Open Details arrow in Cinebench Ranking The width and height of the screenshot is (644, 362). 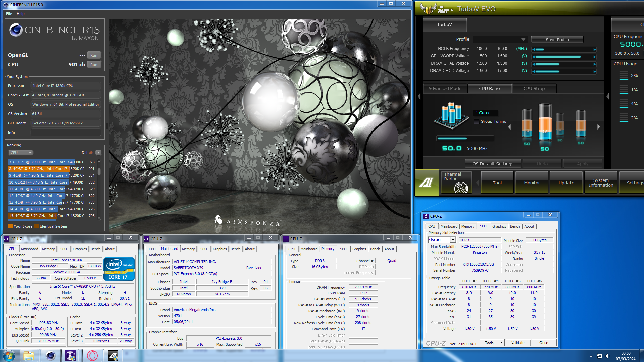point(98,153)
